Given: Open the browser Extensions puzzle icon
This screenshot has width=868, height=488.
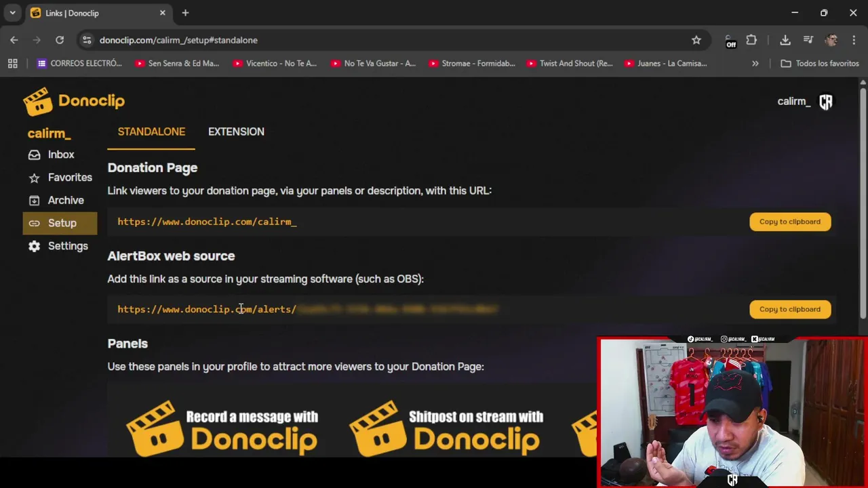Looking at the screenshot, I should tap(751, 40).
